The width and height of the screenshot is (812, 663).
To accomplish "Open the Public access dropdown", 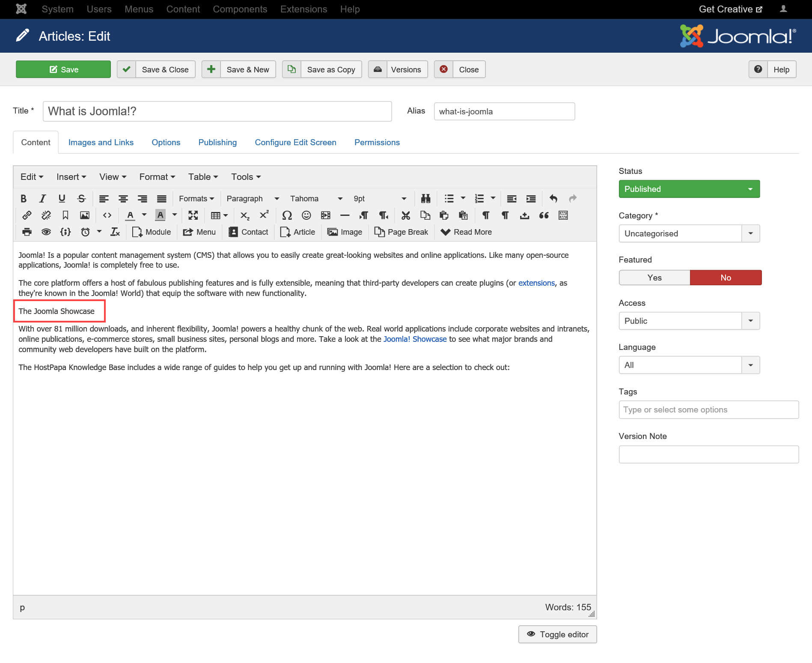I will point(689,321).
